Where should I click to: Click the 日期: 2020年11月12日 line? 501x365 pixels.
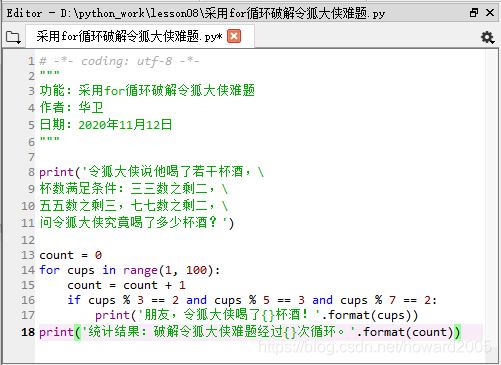106,125
